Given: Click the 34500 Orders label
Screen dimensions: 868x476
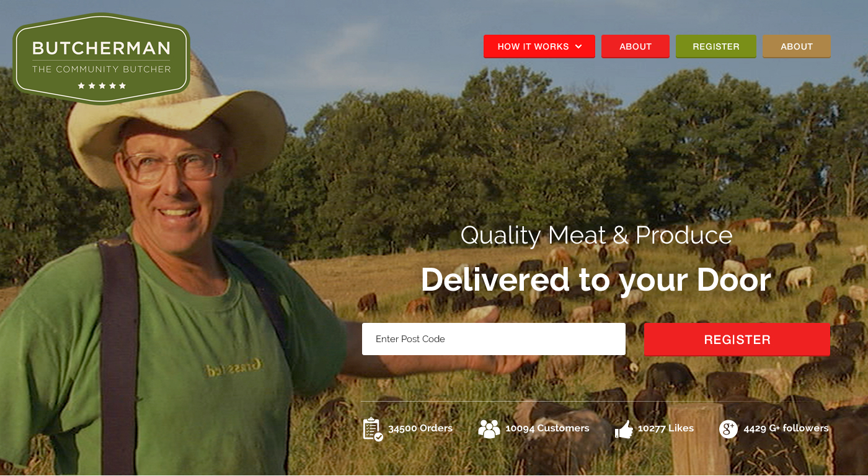Looking at the screenshot, I should tap(420, 428).
